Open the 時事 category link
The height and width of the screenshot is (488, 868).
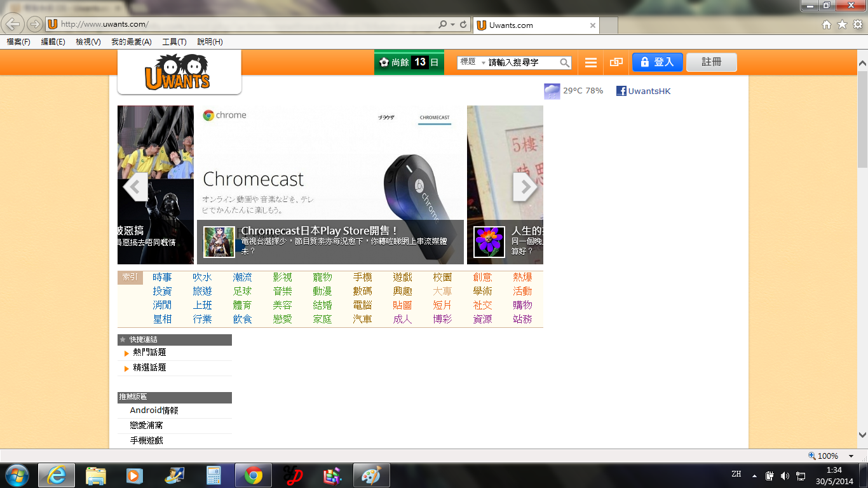coord(162,277)
